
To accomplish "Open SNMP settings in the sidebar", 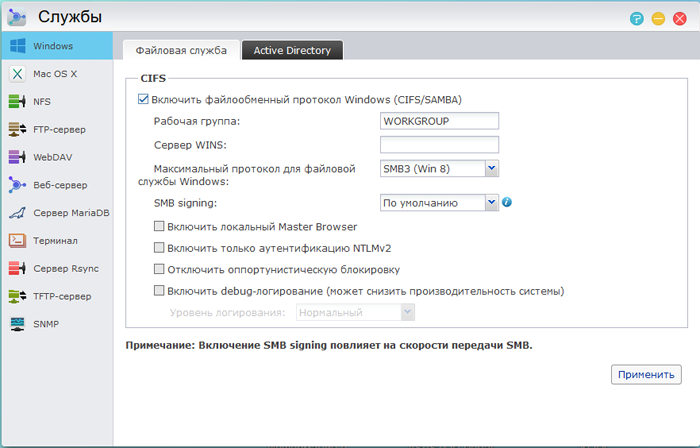I will (x=57, y=324).
